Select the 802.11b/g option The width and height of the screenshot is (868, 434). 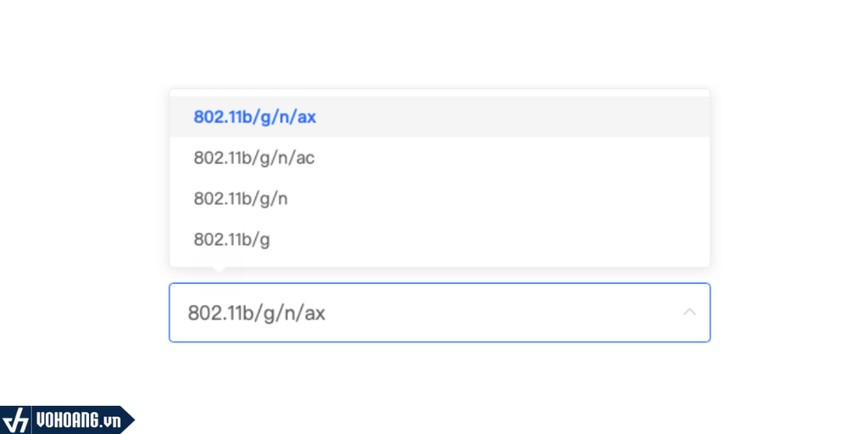(x=231, y=240)
